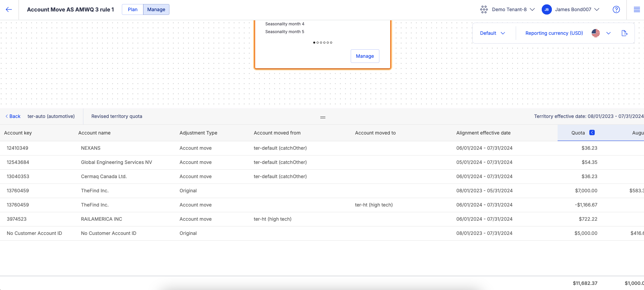Select the Revised territory quota tab
The height and width of the screenshot is (290, 644).
pos(117,116)
